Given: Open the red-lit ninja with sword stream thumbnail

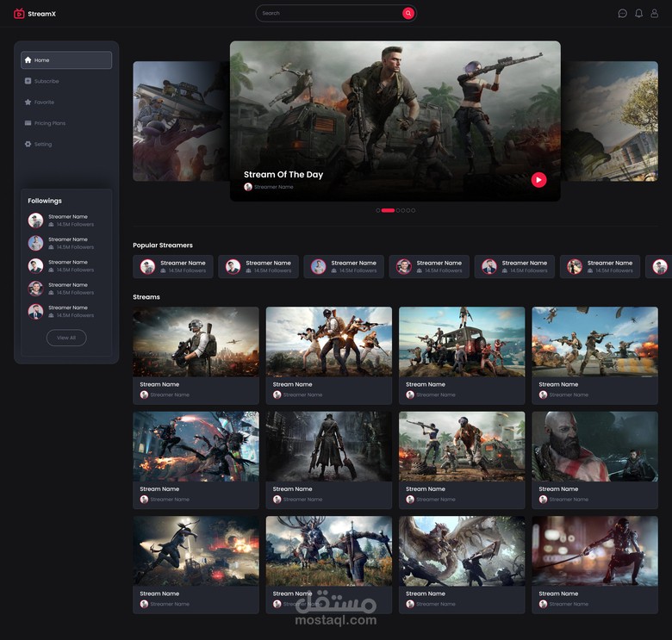Looking at the screenshot, I should pyautogui.click(x=594, y=551).
